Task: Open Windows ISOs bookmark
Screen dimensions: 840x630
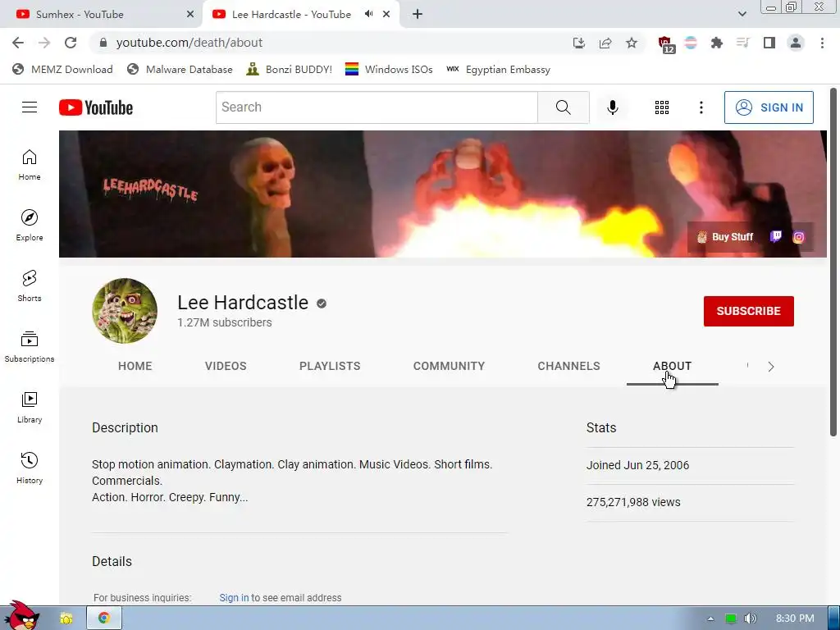Action: (x=389, y=69)
